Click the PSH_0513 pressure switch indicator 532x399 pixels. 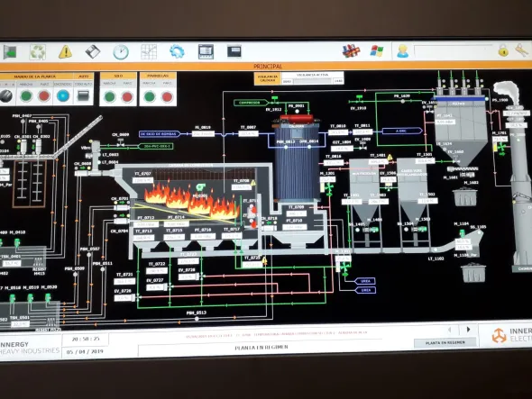tap(197, 319)
